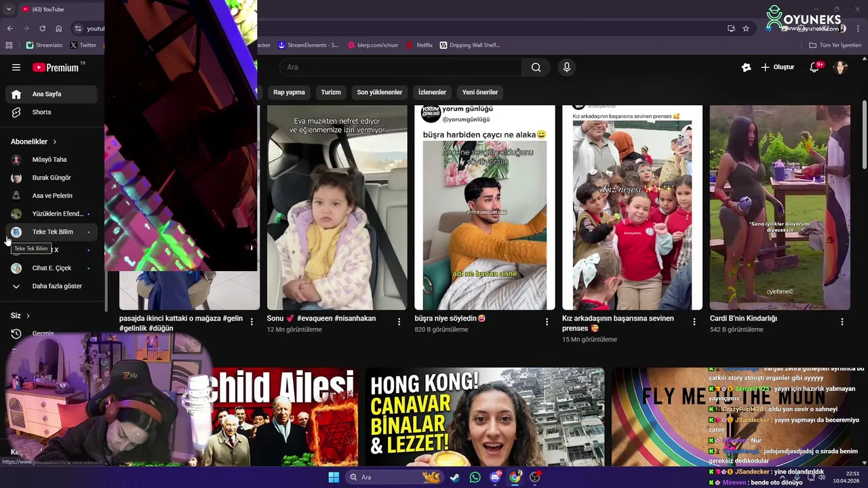Image resolution: width=868 pixels, height=488 pixels.
Task: Open Asa ve Pelerin channel subscription
Action: (52, 196)
